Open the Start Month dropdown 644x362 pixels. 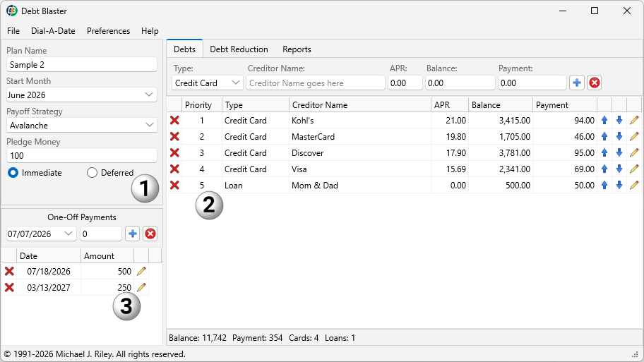82,95
